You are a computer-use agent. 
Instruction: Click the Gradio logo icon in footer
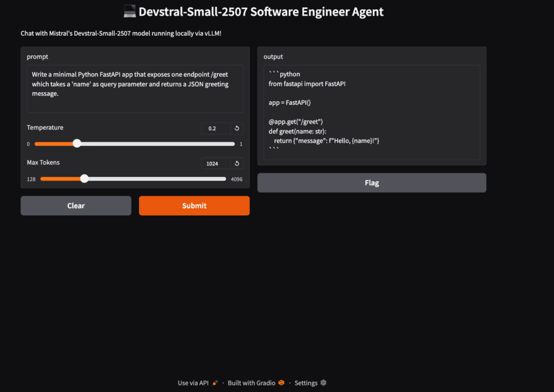[281, 383]
